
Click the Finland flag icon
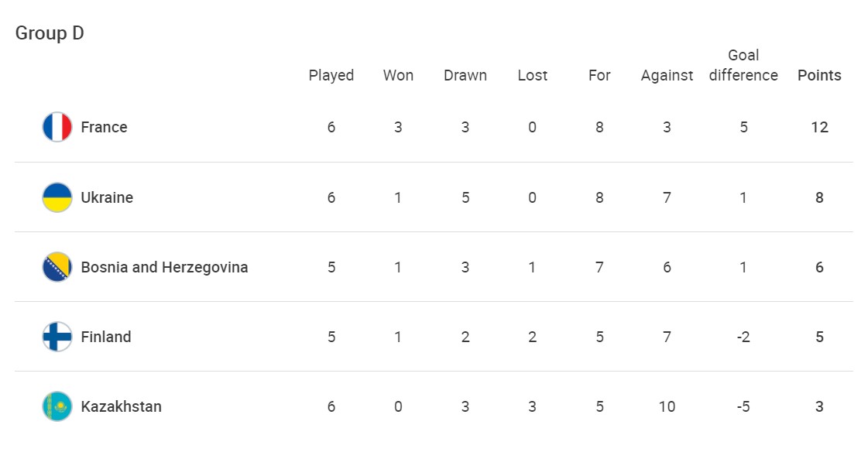pos(57,337)
